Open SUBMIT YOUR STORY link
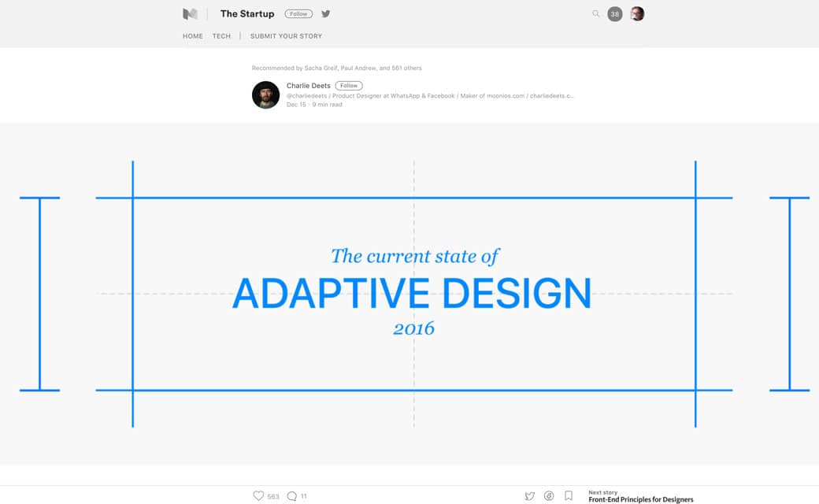Image resolution: width=819 pixels, height=504 pixels. (286, 36)
